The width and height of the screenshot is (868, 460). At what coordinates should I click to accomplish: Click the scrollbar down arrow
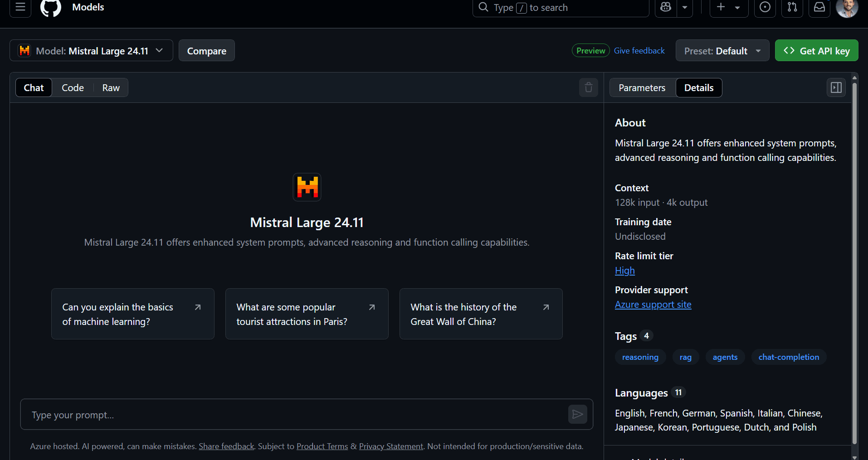[854, 457]
